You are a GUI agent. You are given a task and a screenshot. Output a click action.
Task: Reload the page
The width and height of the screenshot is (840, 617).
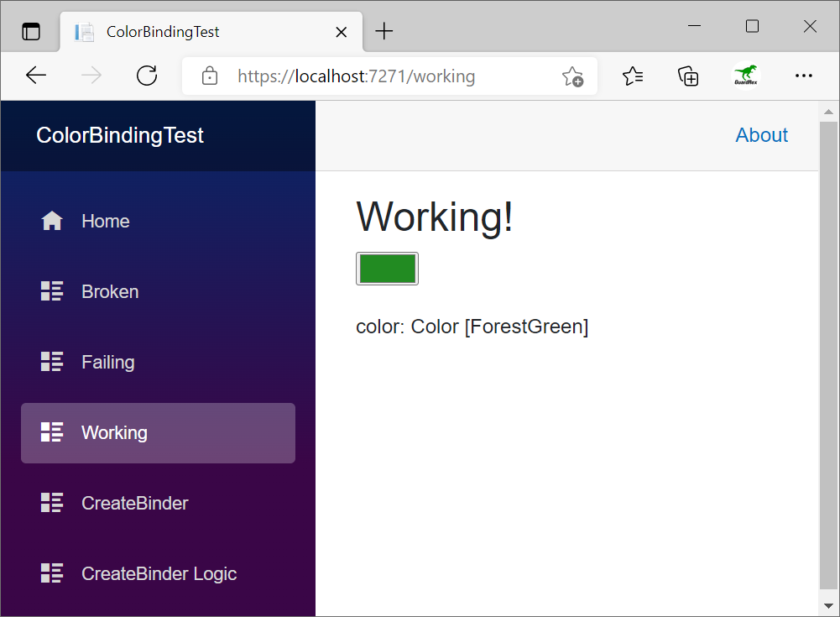coord(147,75)
